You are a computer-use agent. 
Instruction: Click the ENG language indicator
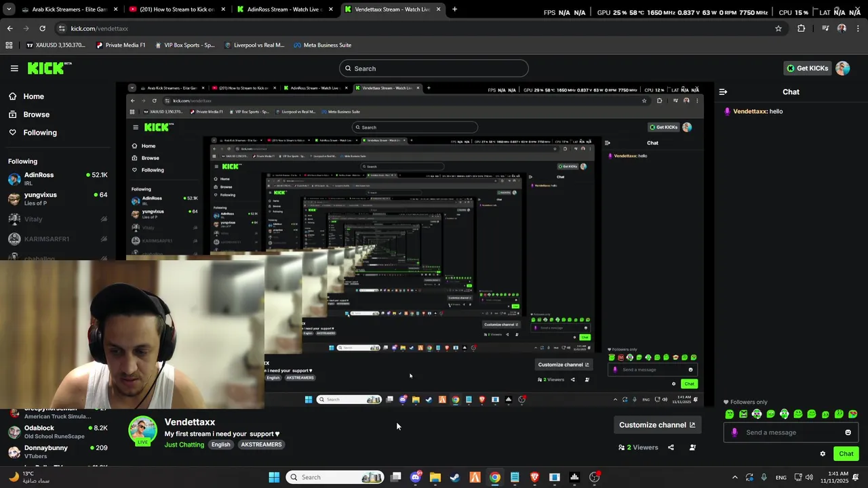[781, 477]
